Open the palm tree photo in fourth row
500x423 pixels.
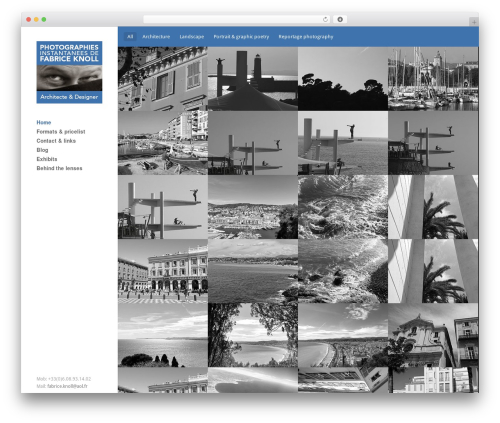click(x=433, y=271)
